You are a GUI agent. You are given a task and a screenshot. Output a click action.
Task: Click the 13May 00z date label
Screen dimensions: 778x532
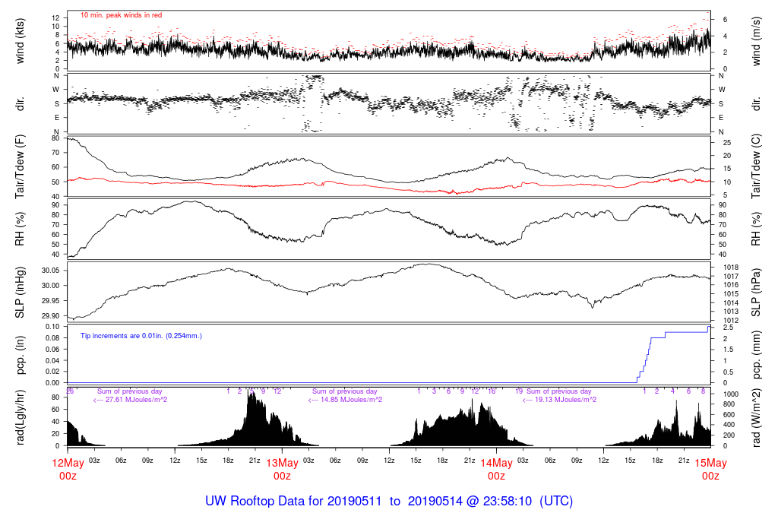(x=283, y=470)
